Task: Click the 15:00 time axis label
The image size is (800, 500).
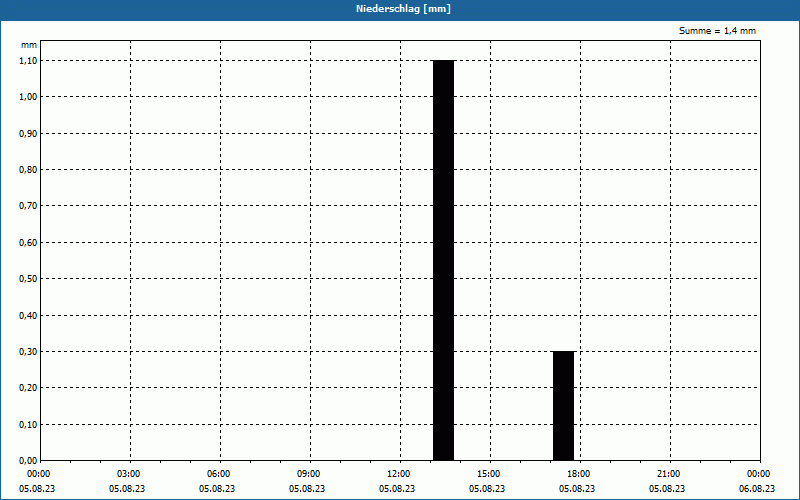Action: tap(489, 474)
